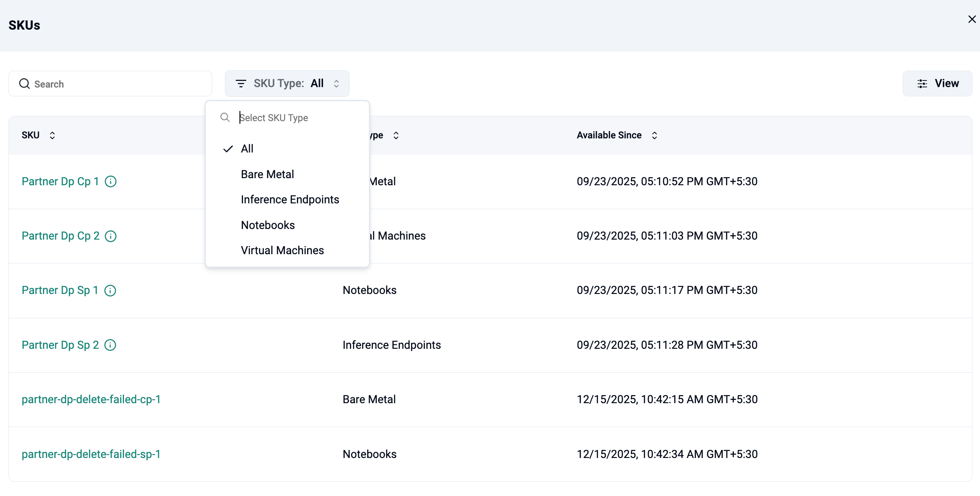Toggle sort arrows on Type column
Viewport: 980px width, 496px height.
[x=396, y=135]
